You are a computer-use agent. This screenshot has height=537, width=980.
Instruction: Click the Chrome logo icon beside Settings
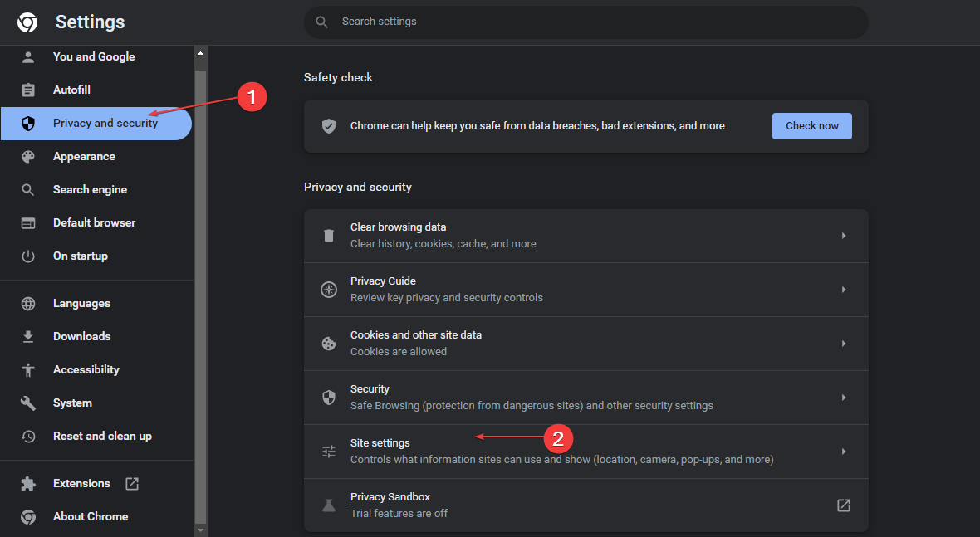(27, 22)
